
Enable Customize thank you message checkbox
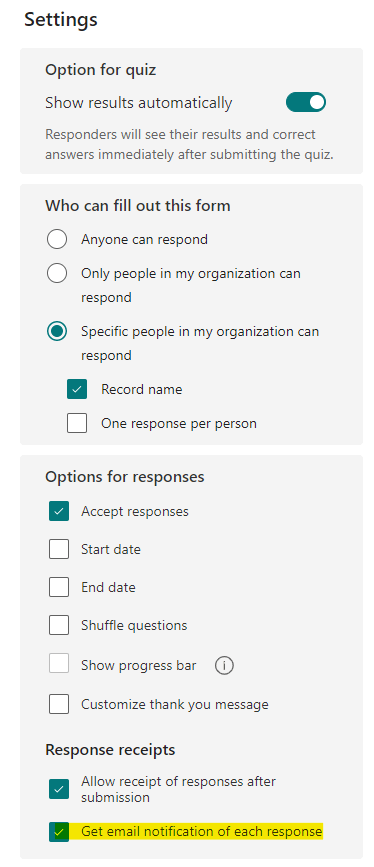click(x=59, y=704)
